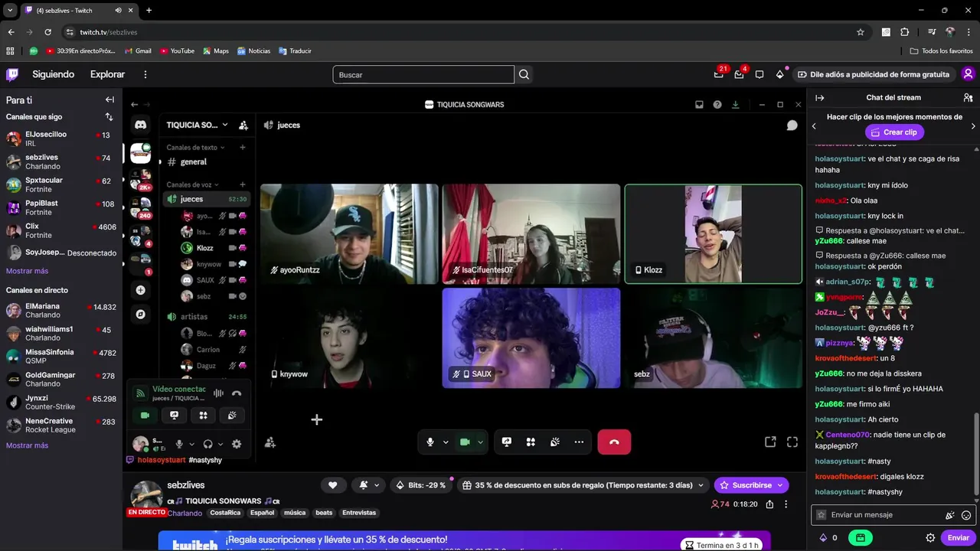This screenshot has width=980, height=551.
Task: Open ElMariana channel in sidebar
Action: click(x=61, y=310)
